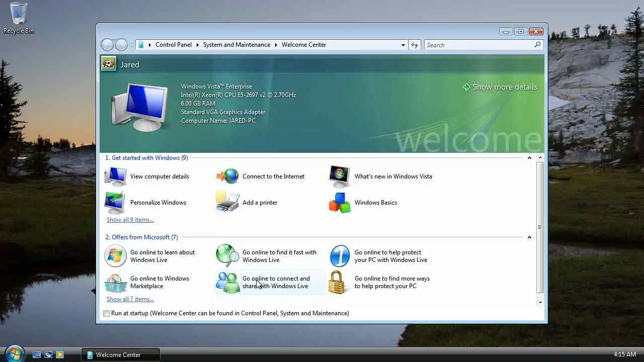
Task: Click the 4:15 AM taskbar clock
Action: coord(625,354)
